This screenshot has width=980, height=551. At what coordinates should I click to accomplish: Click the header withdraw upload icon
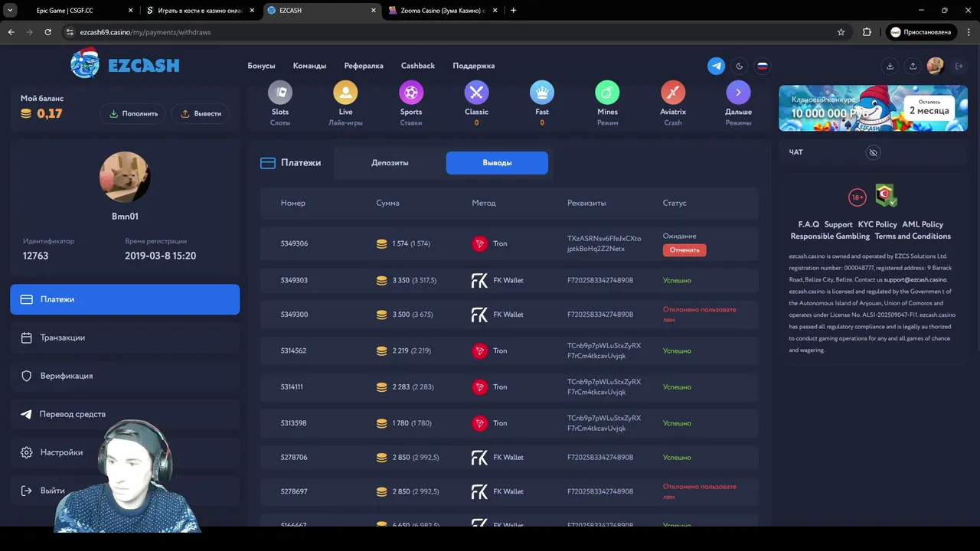[913, 66]
